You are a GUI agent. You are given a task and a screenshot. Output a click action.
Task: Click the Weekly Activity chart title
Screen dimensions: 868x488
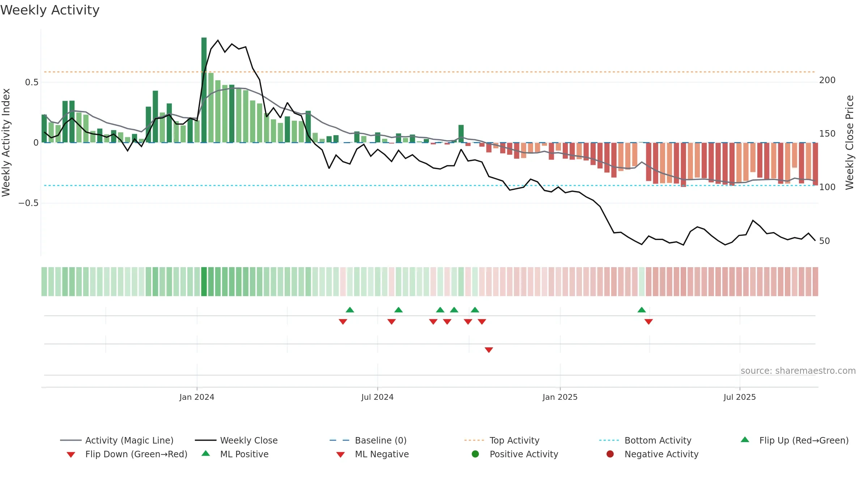[50, 10]
